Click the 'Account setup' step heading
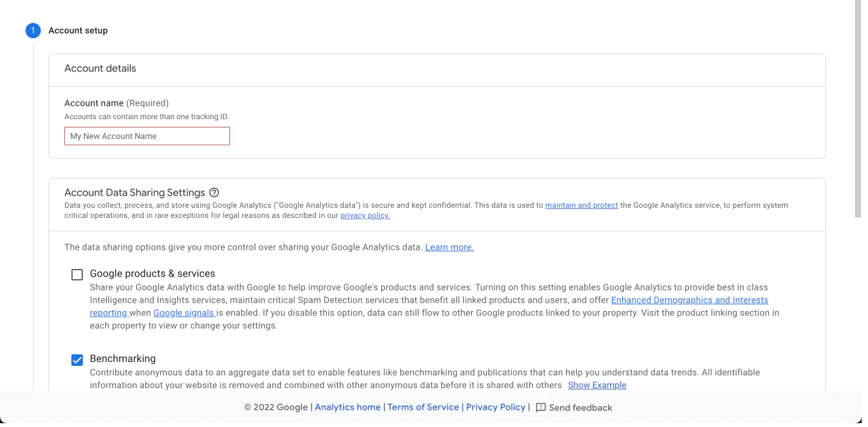The width and height of the screenshot is (868, 427). [x=78, y=31]
